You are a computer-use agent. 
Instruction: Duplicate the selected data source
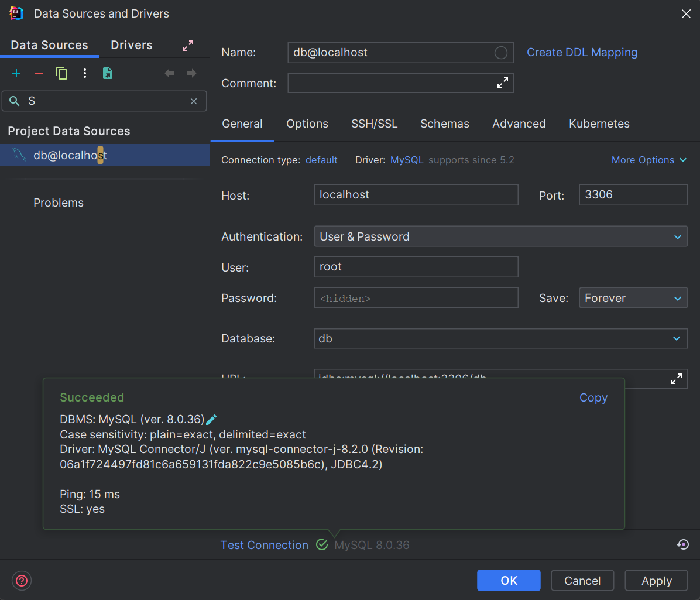click(x=61, y=73)
